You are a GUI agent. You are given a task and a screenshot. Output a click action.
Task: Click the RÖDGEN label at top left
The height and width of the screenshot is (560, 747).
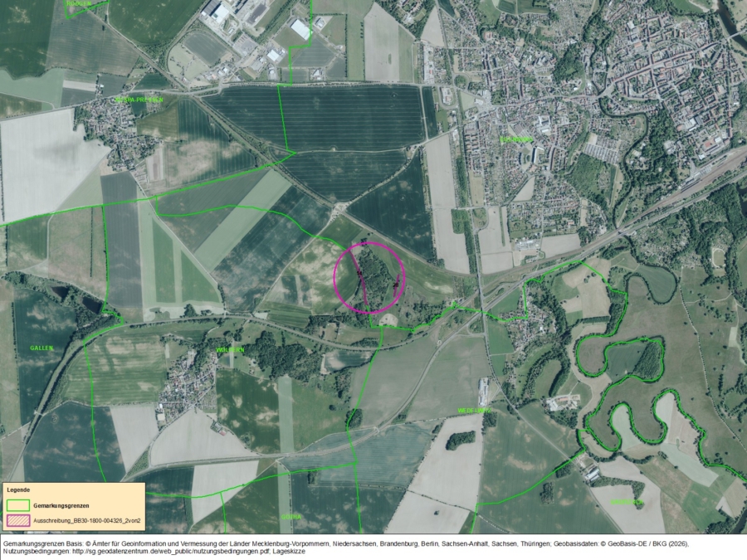pyautogui.click(x=79, y=3)
